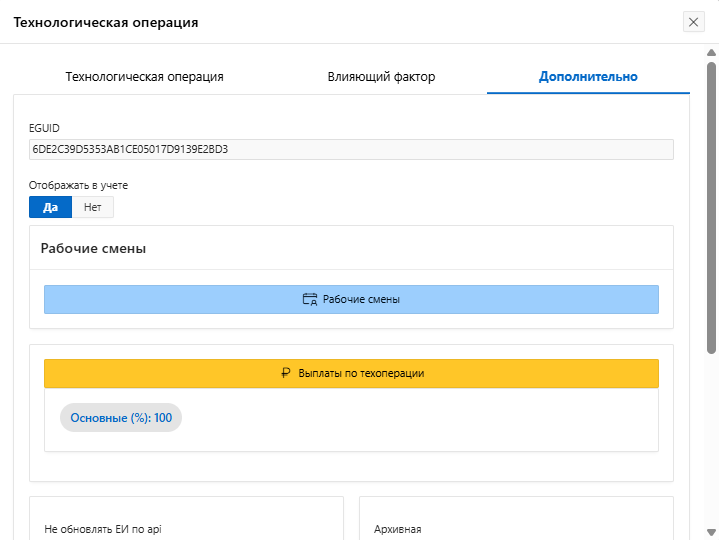Click the scrollbar down arrow

click(x=711, y=531)
